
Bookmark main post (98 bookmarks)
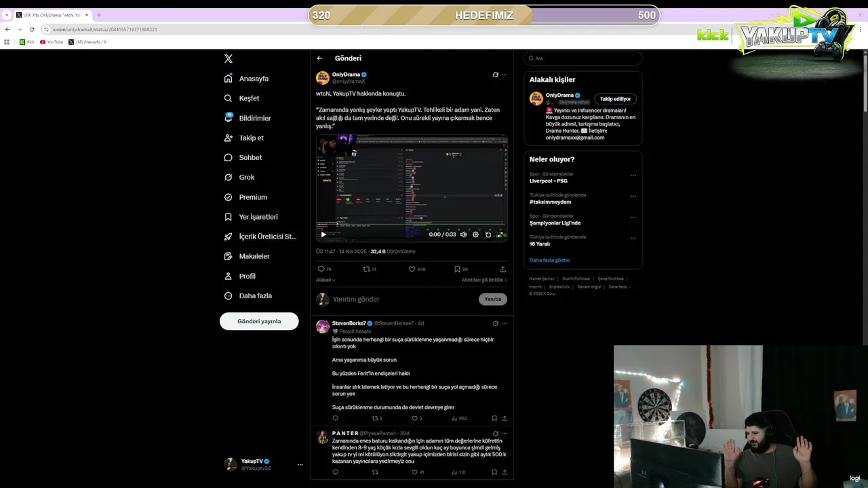(x=461, y=269)
